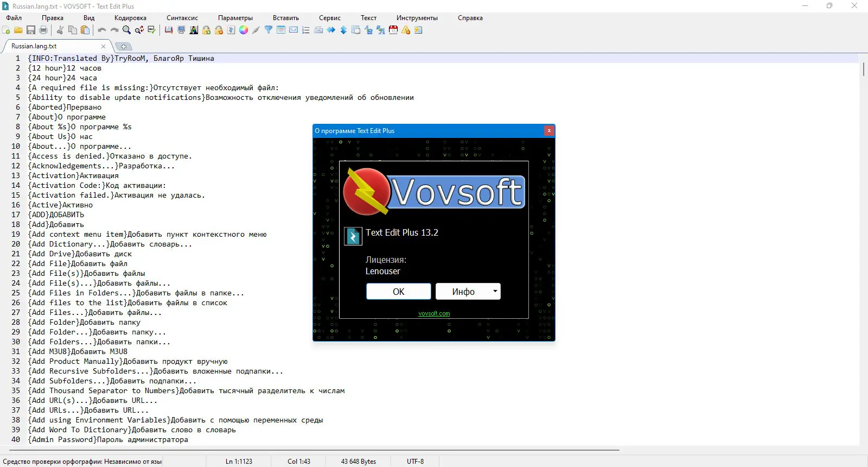This screenshot has width=868, height=467.
Task: Open the Сервис menu
Action: (330, 18)
